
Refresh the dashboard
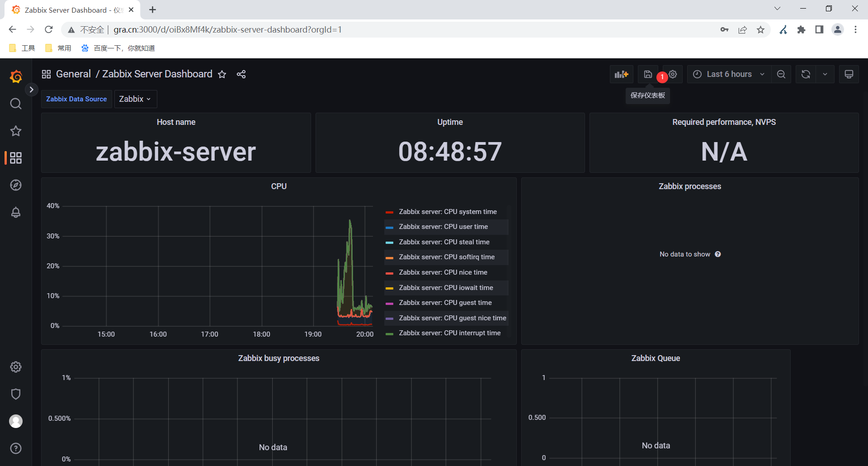(806, 74)
